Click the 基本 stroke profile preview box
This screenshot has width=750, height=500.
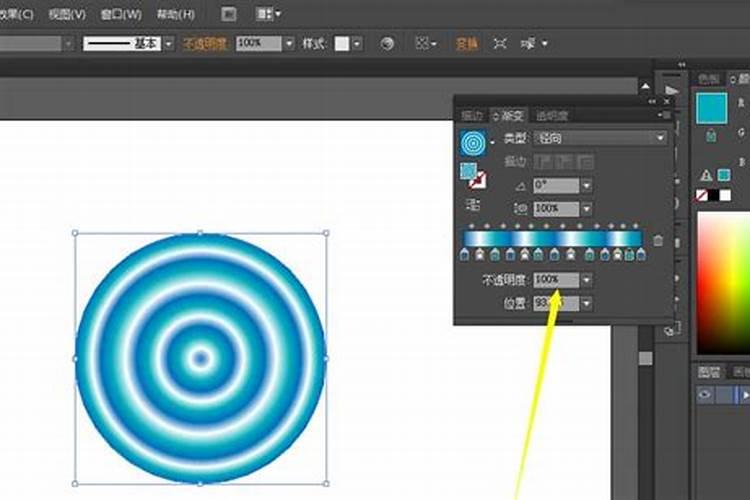tap(123, 44)
